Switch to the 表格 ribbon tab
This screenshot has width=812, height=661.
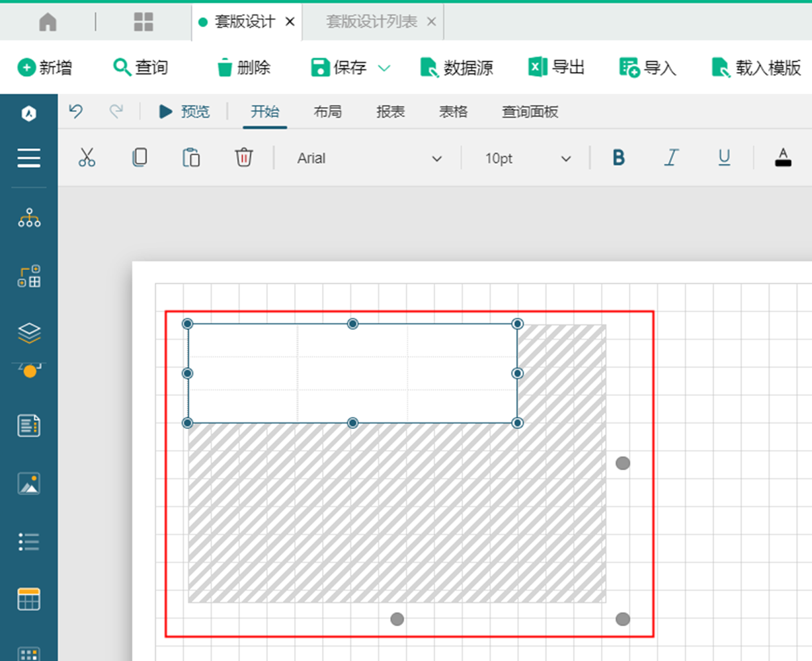pos(454,112)
